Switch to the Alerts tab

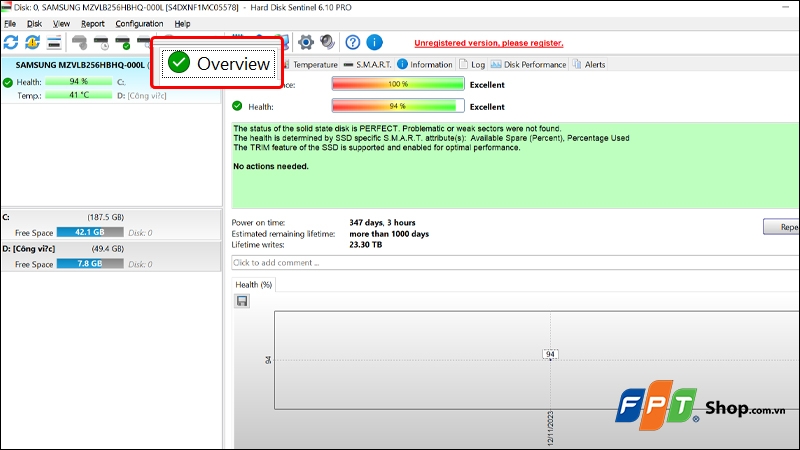589,64
